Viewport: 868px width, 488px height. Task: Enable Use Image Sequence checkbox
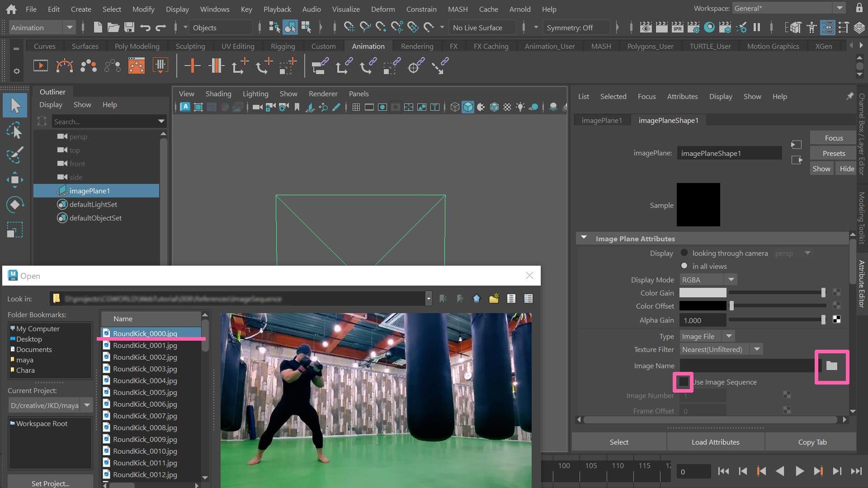click(x=684, y=382)
